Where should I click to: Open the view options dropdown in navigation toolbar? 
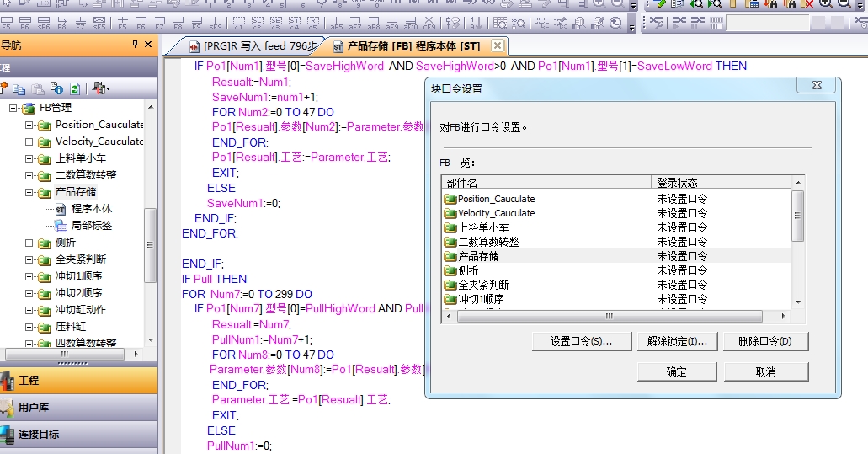click(101, 88)
